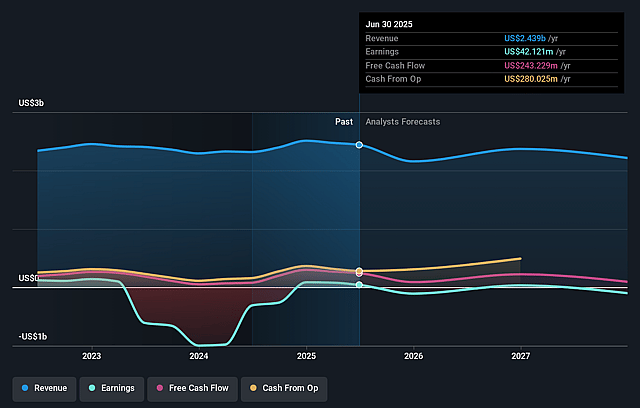Click the US$2.439b revenue value

[x=525, y=38]
